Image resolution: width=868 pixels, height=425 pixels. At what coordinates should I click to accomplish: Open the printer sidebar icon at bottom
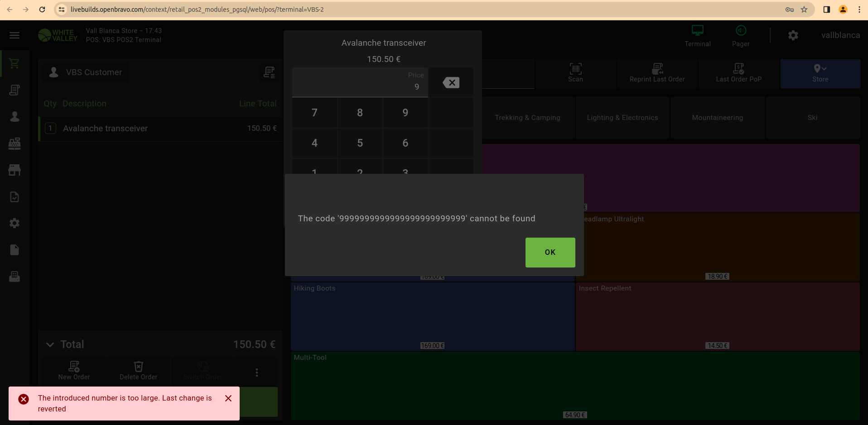[x=14, y=277]
